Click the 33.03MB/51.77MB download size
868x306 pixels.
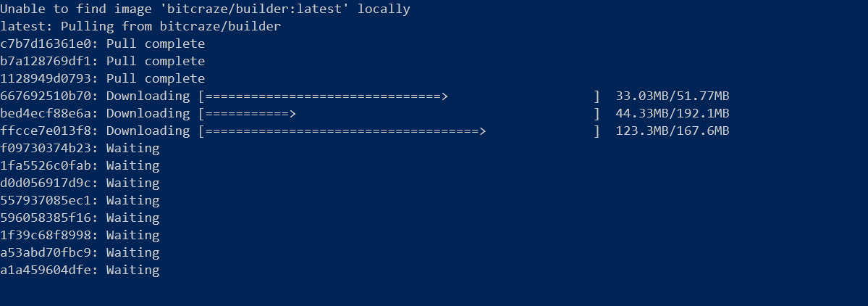tap(672, 96)
